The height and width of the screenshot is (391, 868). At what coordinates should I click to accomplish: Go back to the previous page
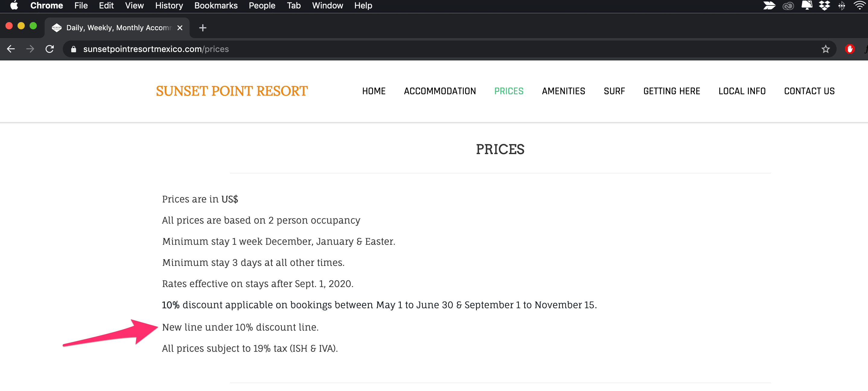tap(11, 49)
